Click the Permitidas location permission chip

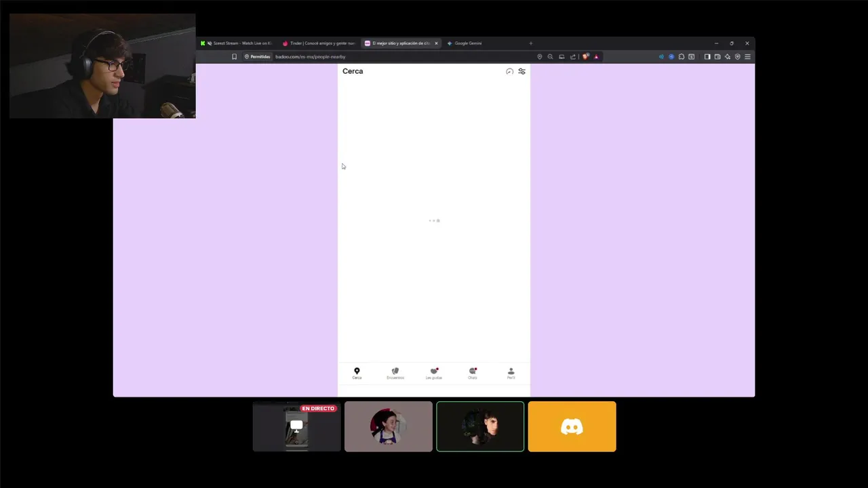257,57
